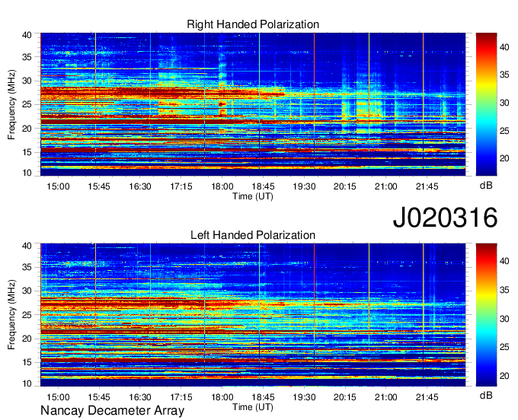Screen dimensions: 518x420
Task: Click the 15 MHz frequency tick of left-handed plot
Action: coord(27,363)
